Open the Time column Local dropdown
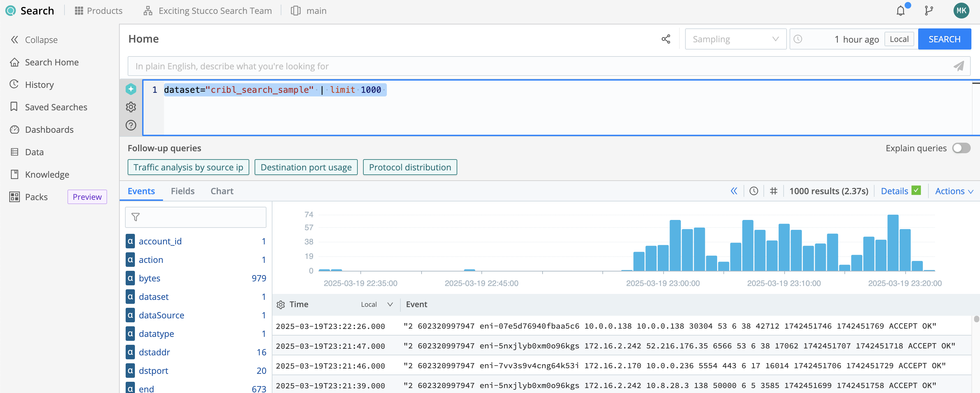Viewport: 980px width, 393px height. (x=376, y=304)
